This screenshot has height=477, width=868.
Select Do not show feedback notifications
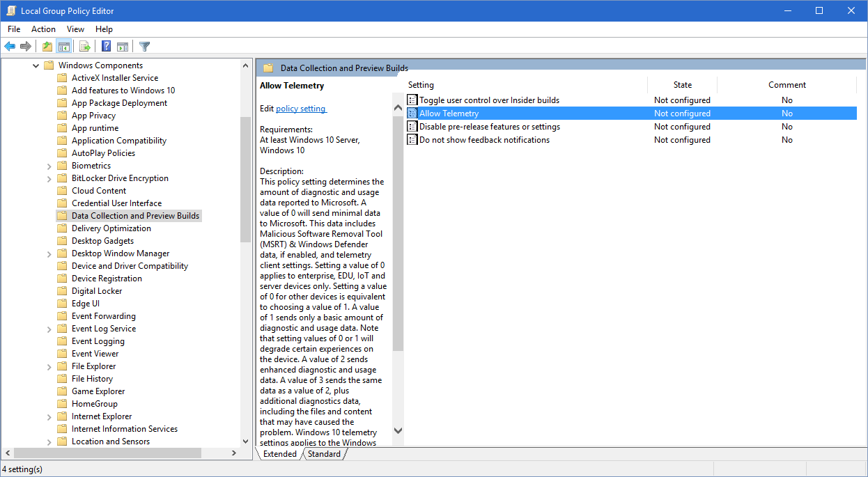484,140
